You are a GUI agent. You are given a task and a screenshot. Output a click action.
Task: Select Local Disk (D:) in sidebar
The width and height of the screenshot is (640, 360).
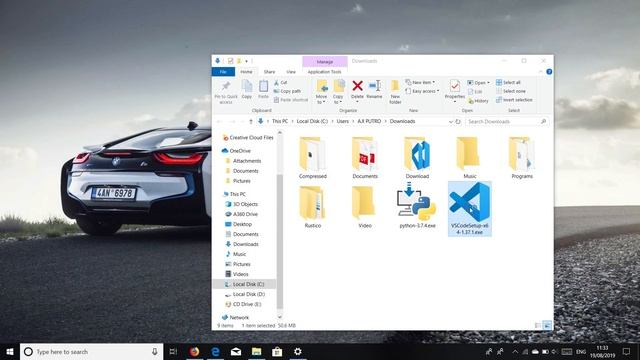[245, 294]
